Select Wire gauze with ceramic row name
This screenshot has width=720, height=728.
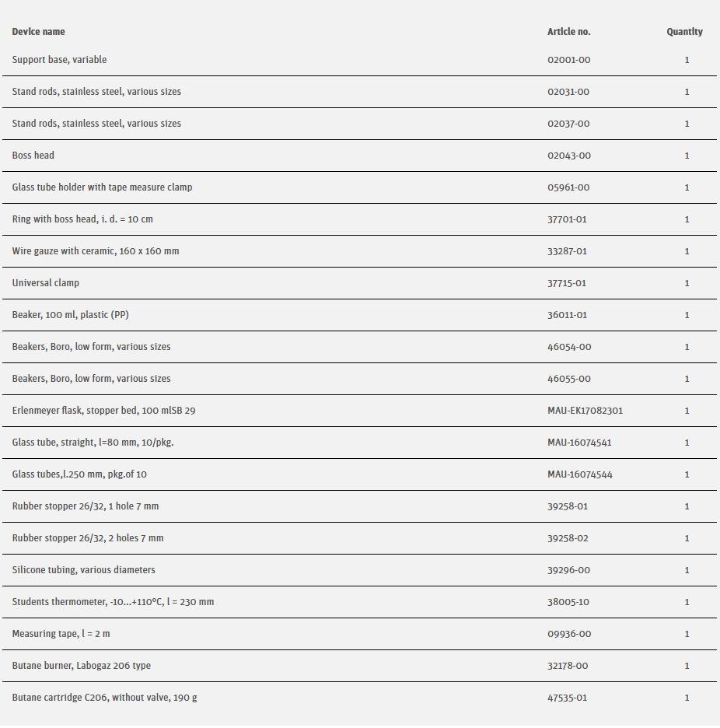tap(96, 251)
